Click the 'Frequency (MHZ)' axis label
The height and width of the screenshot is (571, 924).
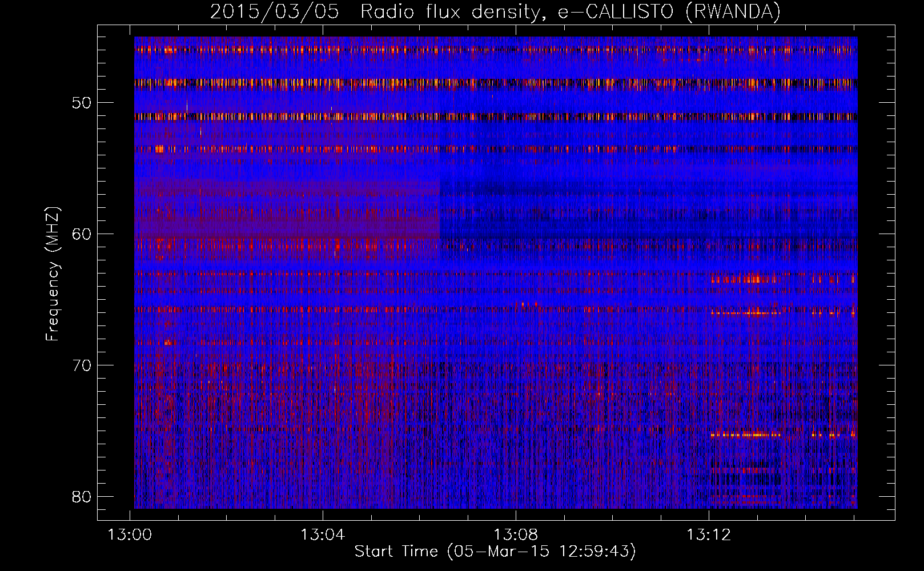(53, 274)
